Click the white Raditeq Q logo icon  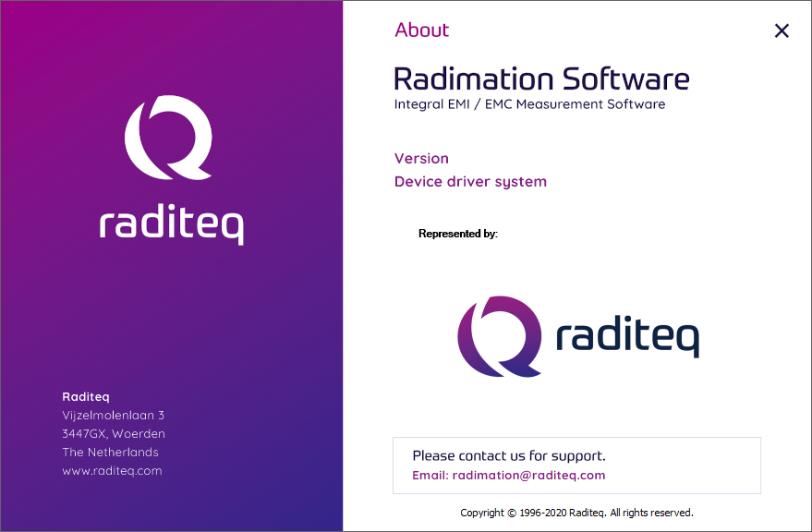click(x=168, y=138)
